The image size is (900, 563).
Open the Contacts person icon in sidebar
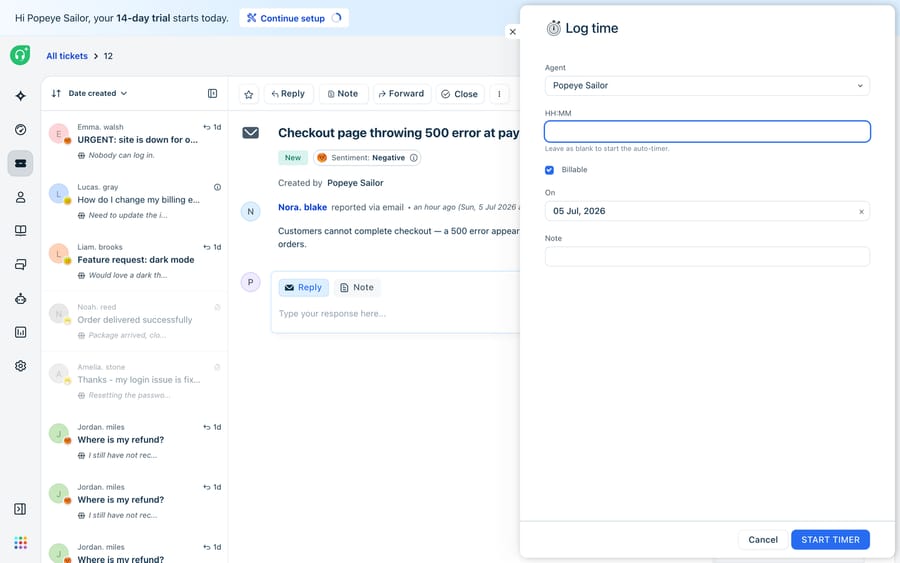pyautogui.click(x=21, y=197)
